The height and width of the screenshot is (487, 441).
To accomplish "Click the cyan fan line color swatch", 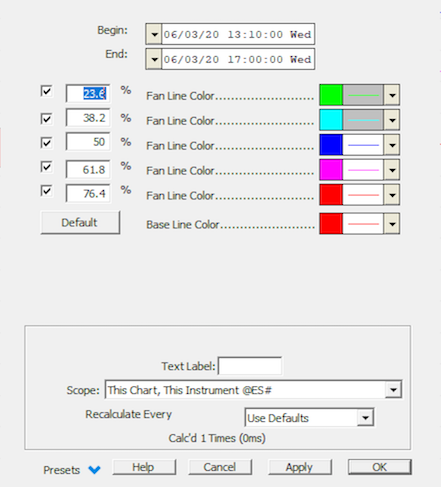I will (331, 120).
